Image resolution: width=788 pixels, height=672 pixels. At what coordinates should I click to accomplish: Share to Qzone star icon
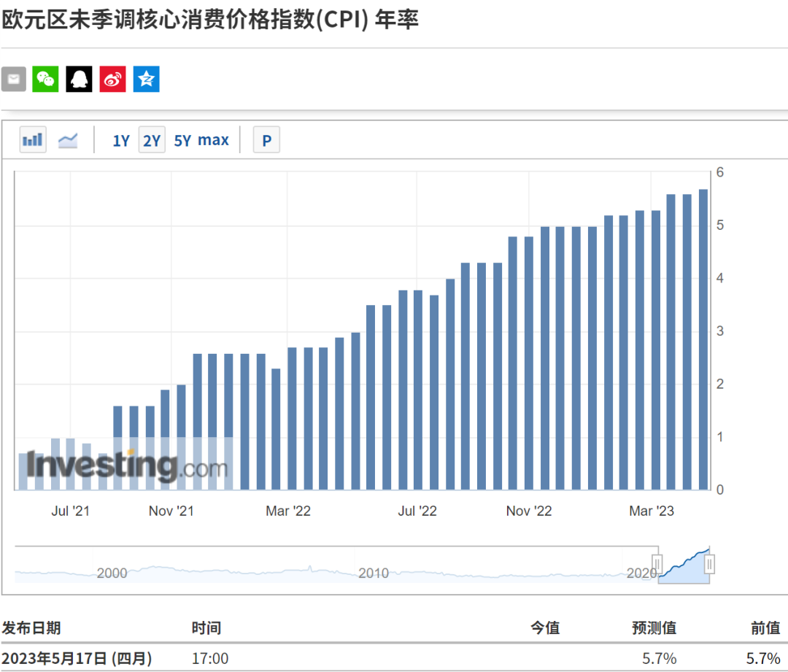pos(146,79)
